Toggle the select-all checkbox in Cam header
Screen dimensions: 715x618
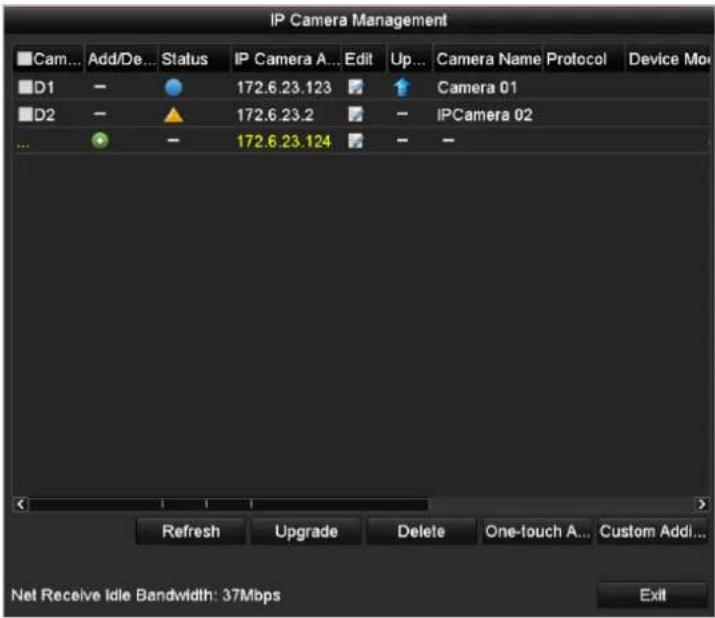(x=24, y=59)
